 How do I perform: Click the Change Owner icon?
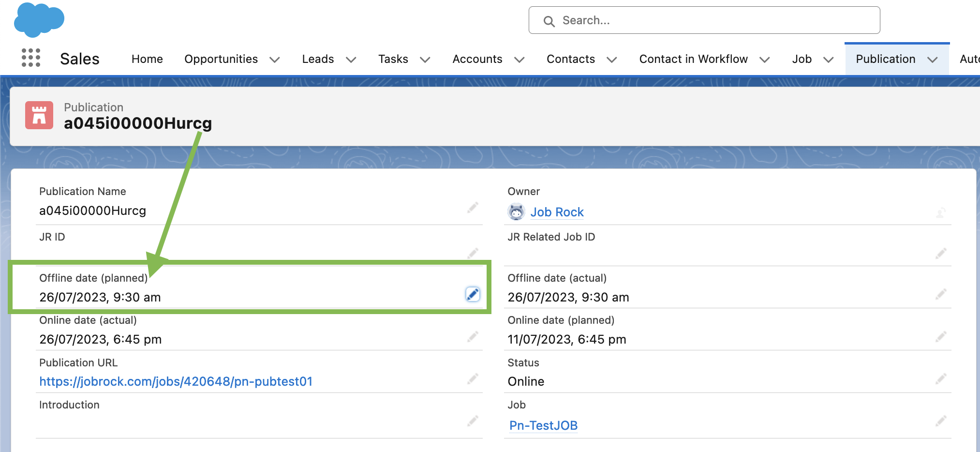[x=941, y=212]
